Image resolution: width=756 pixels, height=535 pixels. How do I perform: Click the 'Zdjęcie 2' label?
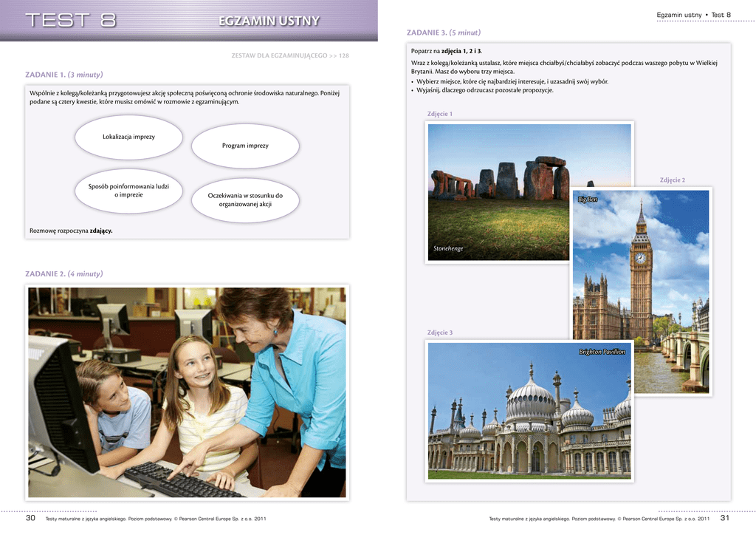point(672,180)
